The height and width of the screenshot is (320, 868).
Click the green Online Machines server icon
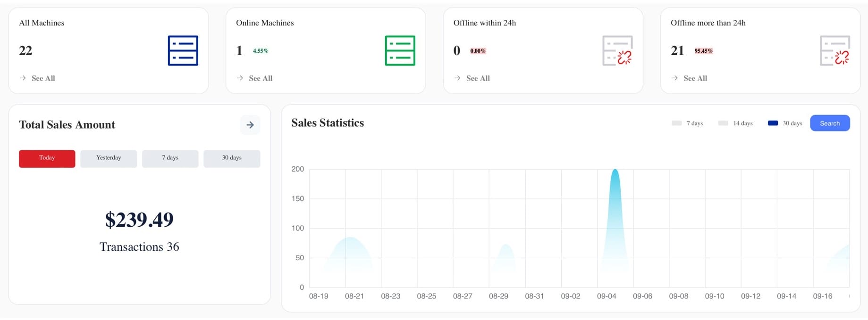tap(400, 50)
